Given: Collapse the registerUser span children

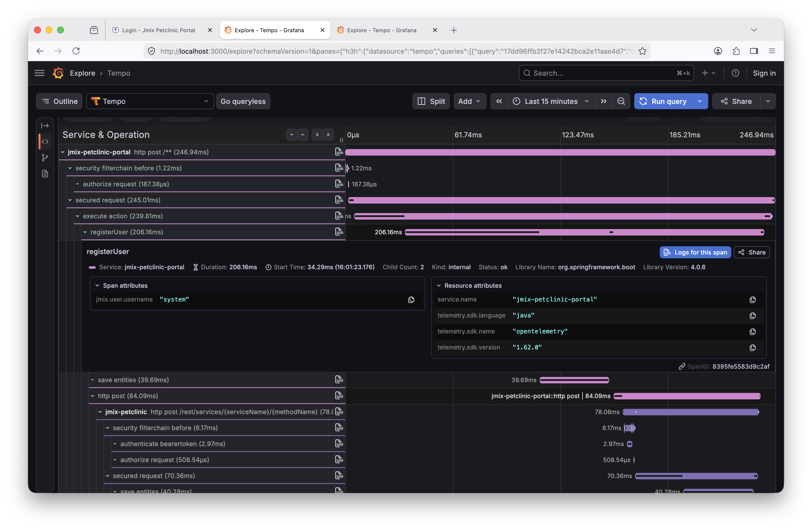Looking at the screenshot, I should (85, 232).
